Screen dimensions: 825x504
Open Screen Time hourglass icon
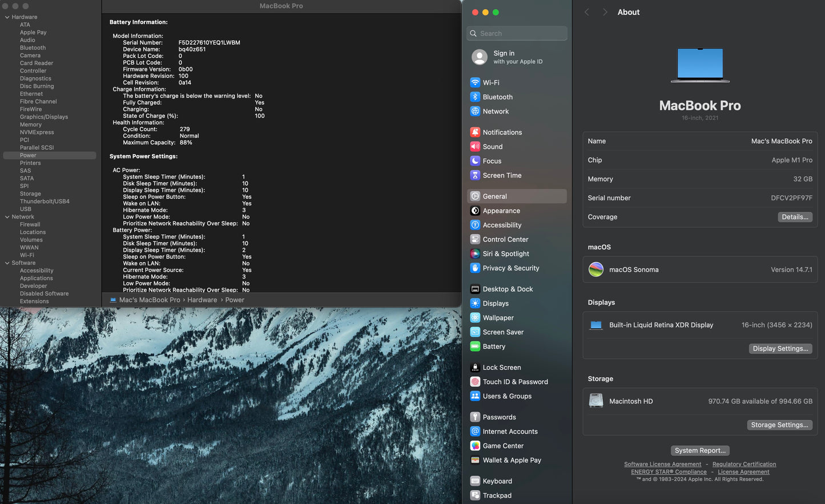(475, 175)
